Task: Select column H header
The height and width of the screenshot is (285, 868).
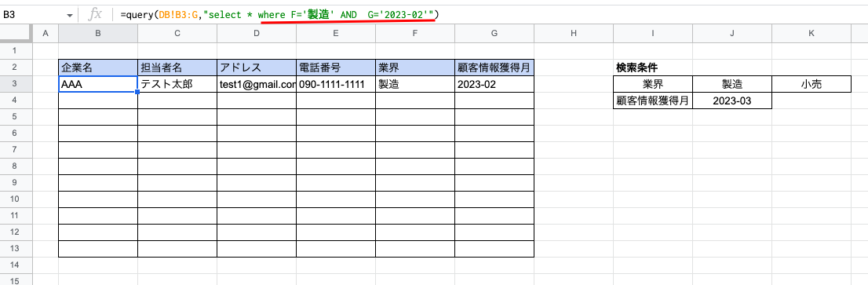Action: tap(574, 34)
